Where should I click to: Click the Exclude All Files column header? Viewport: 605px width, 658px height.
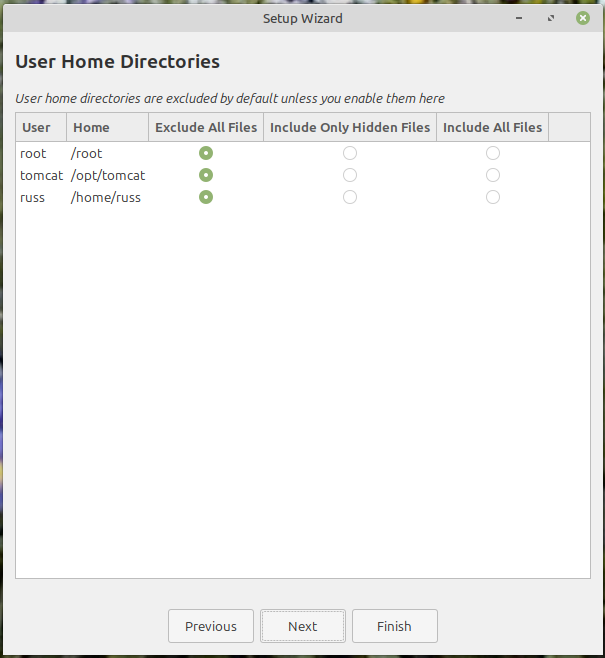point(206,127)
